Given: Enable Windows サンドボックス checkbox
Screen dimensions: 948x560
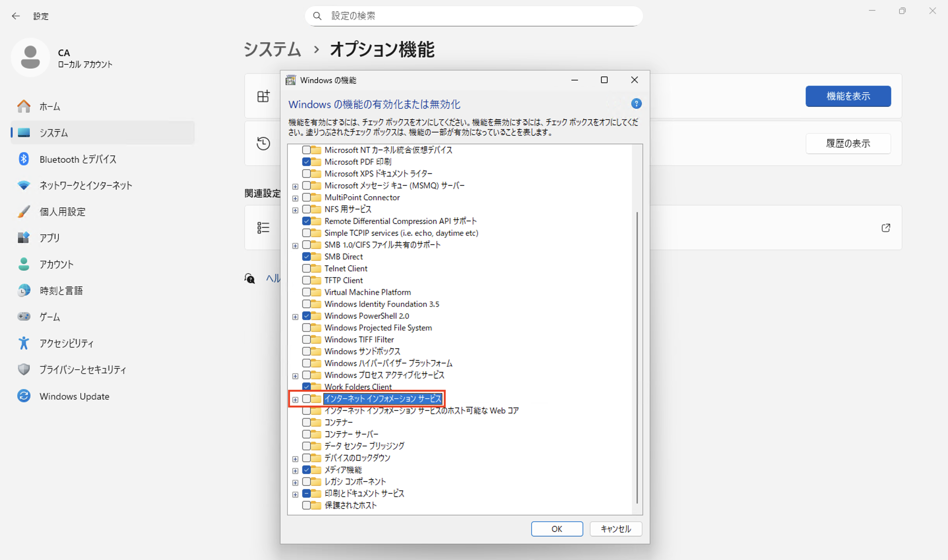Looking at the screenshot, I should 306,351.
